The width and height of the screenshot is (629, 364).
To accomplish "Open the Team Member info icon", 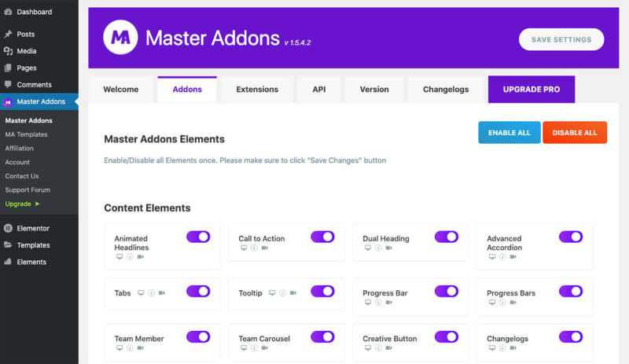I will coord(130,348).
